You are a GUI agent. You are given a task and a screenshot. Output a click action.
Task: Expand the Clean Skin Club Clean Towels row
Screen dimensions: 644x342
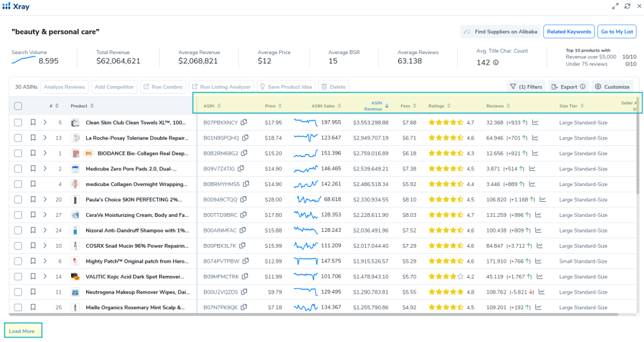pos(45,123)
